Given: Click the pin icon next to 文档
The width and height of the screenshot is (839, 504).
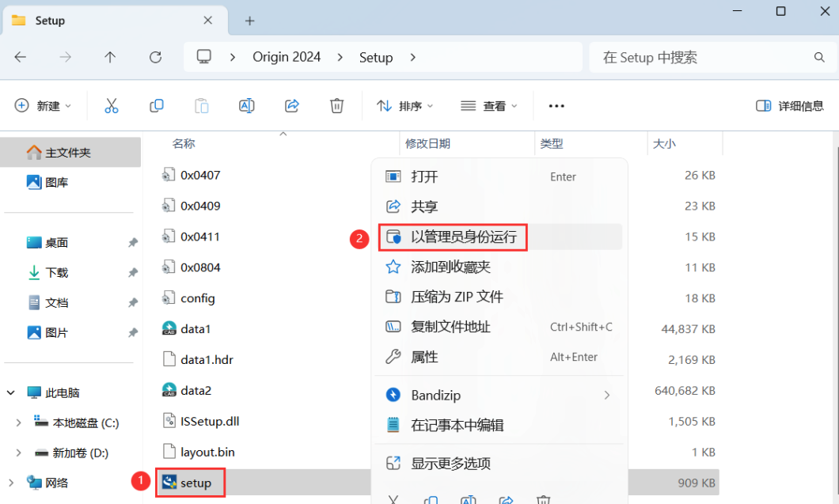Looking at the screenshot, I should 133,303.
